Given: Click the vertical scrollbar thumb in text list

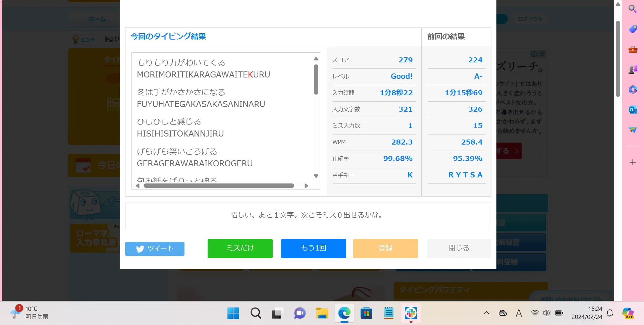Looking at the screenshot, I should (x=316, y=79).
